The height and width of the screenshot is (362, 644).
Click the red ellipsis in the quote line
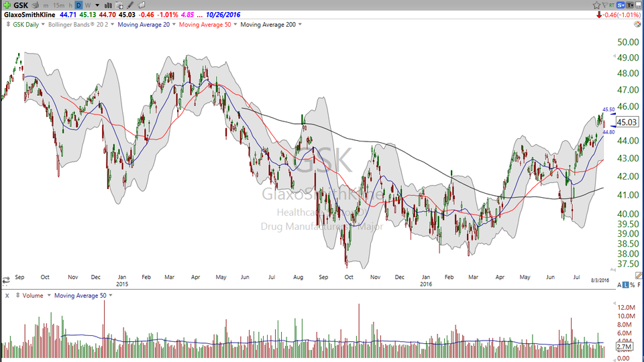tap(200, 15)
